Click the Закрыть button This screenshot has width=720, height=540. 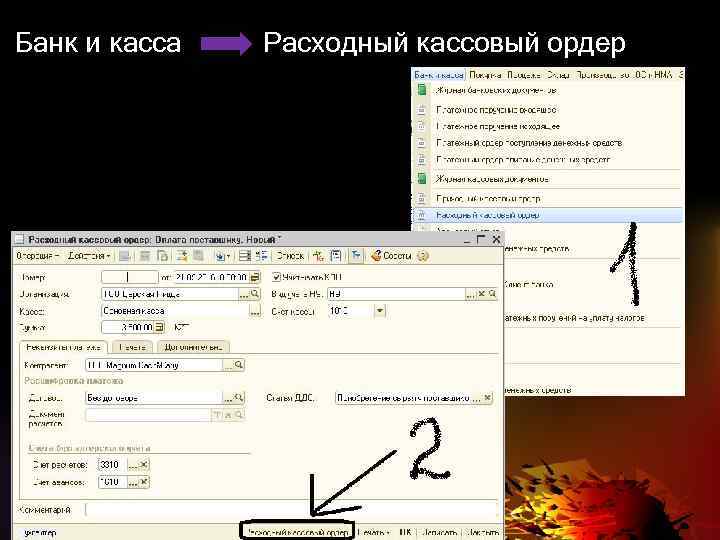[482, 533]
